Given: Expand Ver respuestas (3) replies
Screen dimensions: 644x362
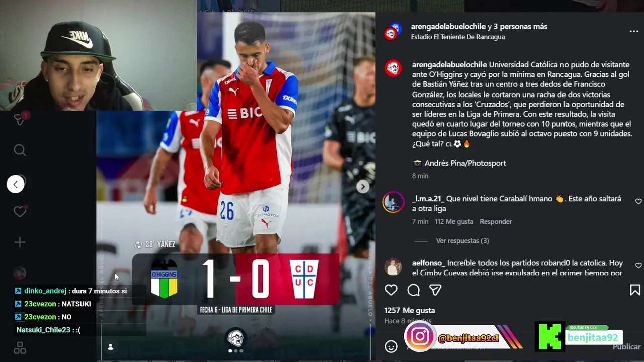Looking at the screenshot, I should click(x=462, y=241).
